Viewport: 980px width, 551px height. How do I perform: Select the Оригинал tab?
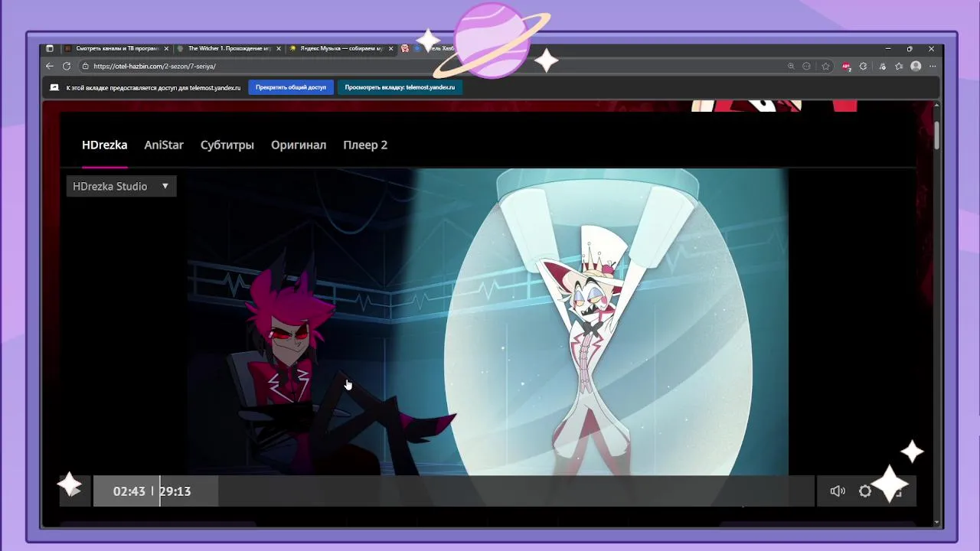[x=299, y=145]
